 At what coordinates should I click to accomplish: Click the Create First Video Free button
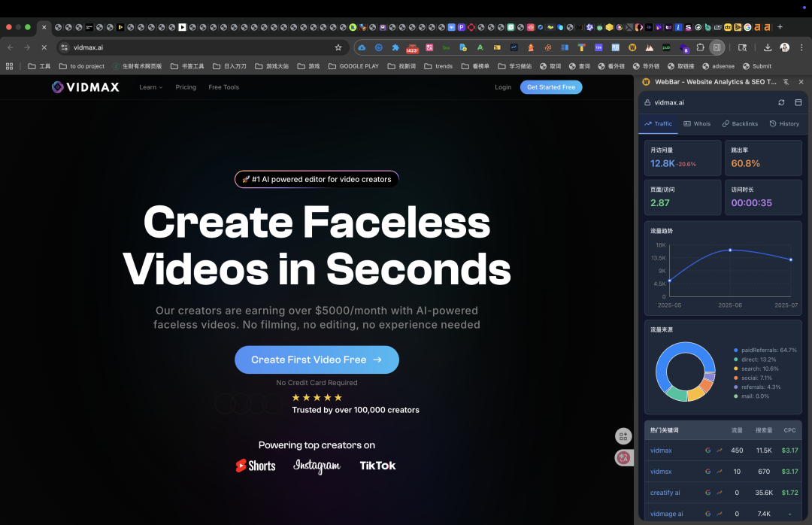click(317, 360)
